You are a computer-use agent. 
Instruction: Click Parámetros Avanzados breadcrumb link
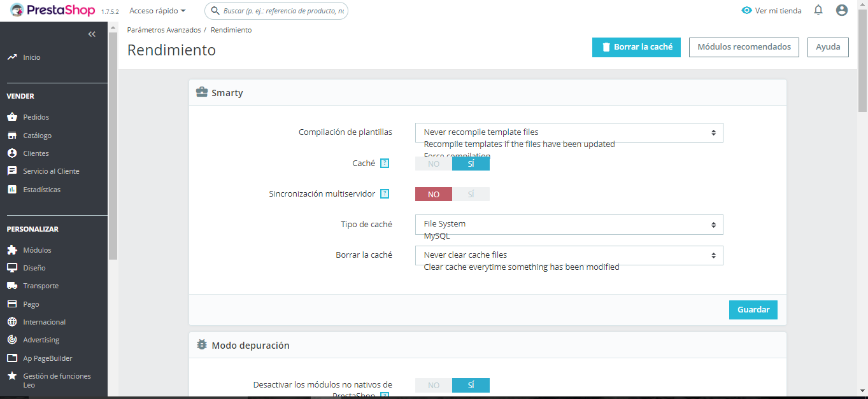point(164,30)
